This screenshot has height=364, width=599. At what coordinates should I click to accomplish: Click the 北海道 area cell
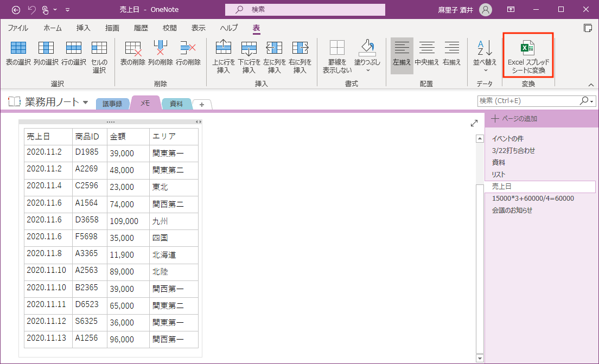(174, 255)
